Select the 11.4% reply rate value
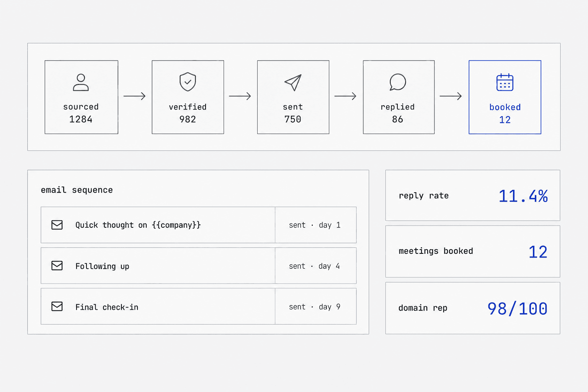Viewport: 588px width, 392px height. pyautogui.click(x=523, y=196)
